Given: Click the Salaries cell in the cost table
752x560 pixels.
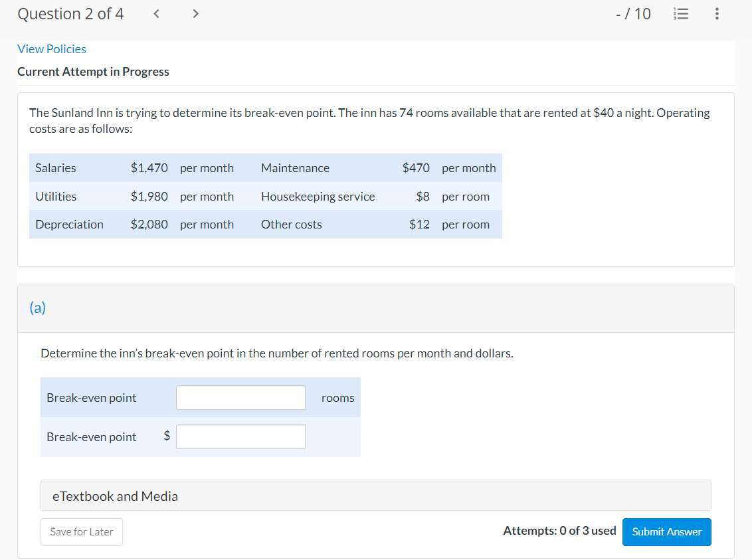Looking at the screenshot, I should (x=56, y=168).
